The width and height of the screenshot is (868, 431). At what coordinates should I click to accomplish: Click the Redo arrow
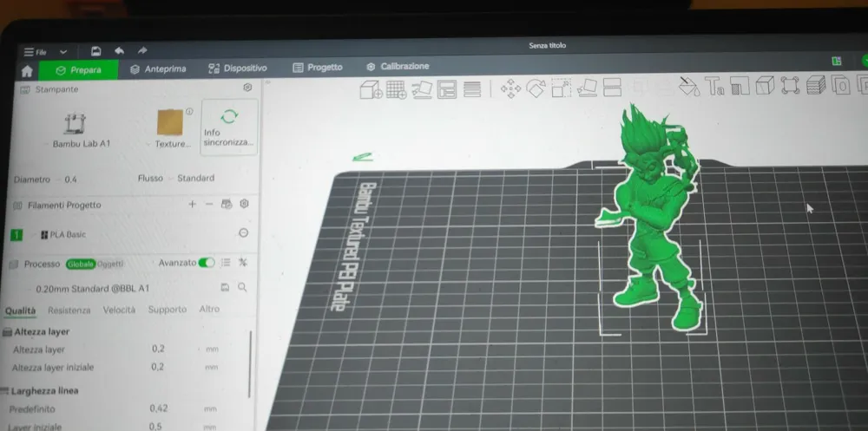[142, 51]
